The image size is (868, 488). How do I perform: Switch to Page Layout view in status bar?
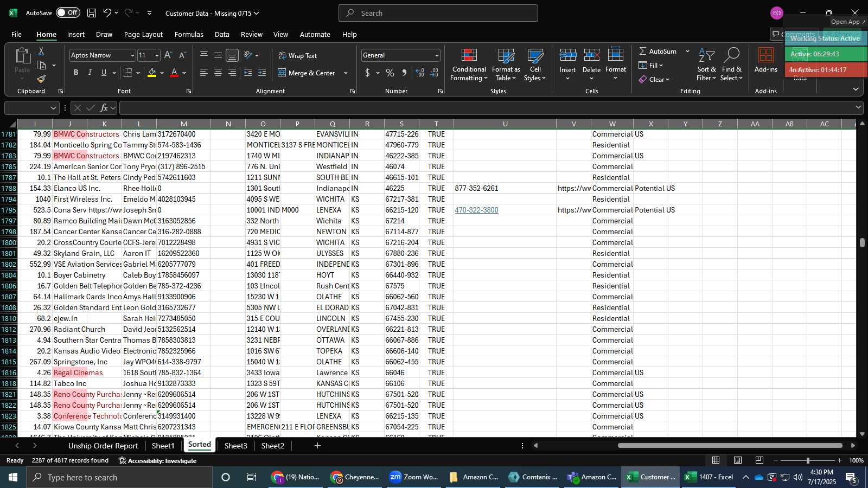pos(738,460)
